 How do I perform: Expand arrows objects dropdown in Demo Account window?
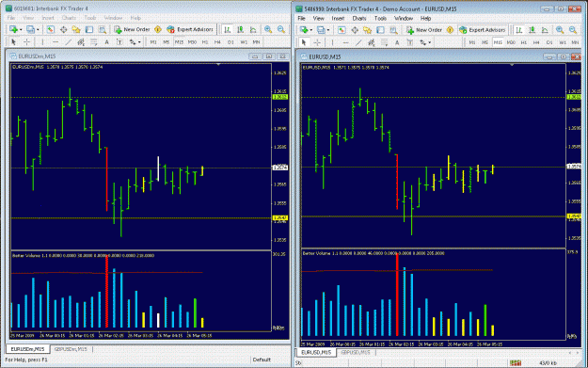[429, 43]
